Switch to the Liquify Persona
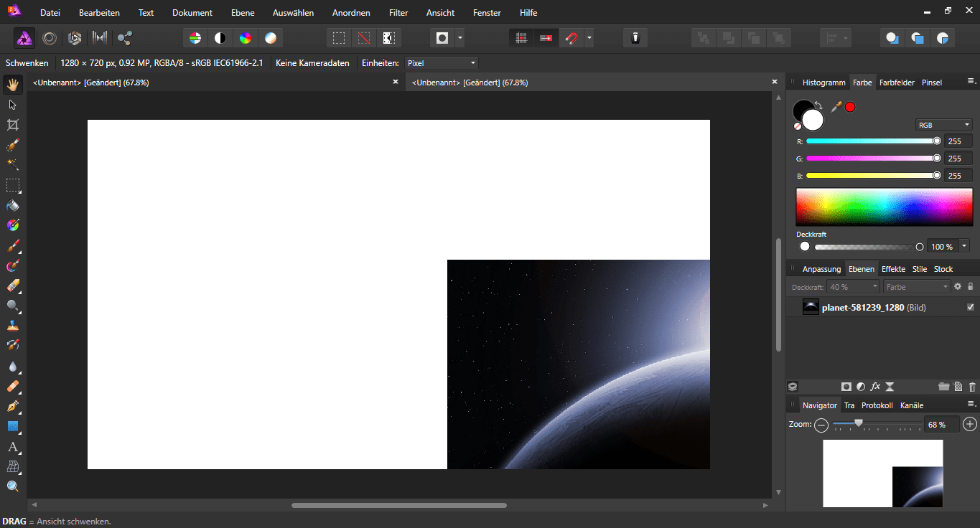The width and height of the screenshot is (980, 528). [50, 38]
